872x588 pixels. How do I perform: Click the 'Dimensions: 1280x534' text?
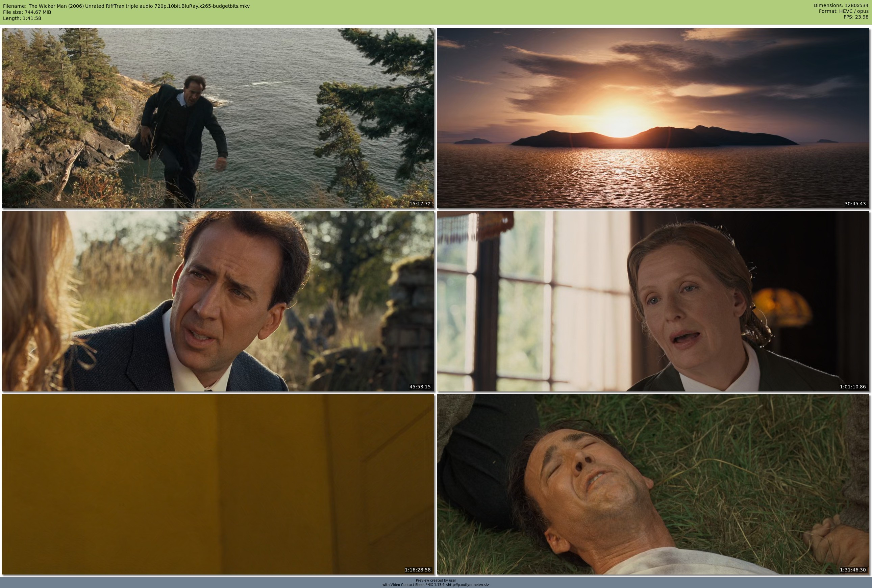(841, 5)
